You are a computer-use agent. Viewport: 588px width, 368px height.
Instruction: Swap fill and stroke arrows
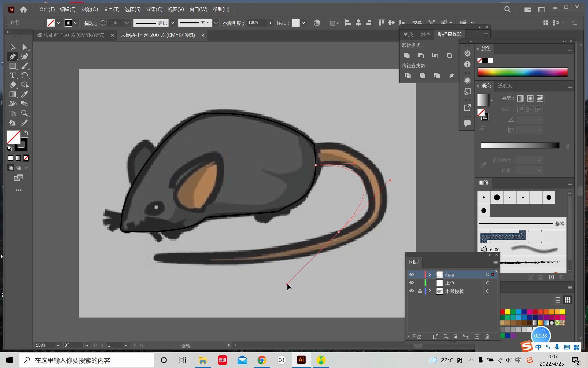(27, 133)
